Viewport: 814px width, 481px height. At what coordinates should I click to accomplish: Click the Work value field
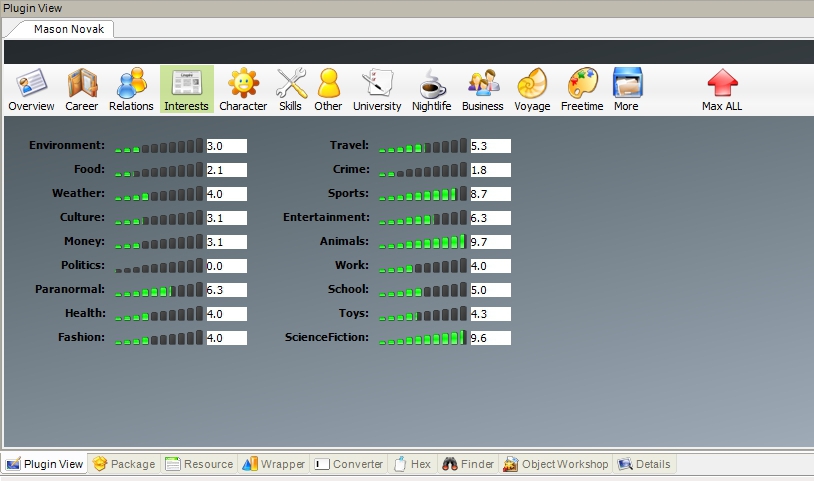pyautogui.click(x=491, y=266)
